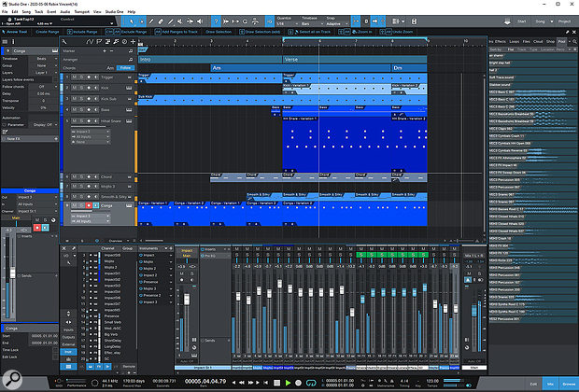Open Inspector Group None dropdown
579x392 pixels.
(43, 65)
